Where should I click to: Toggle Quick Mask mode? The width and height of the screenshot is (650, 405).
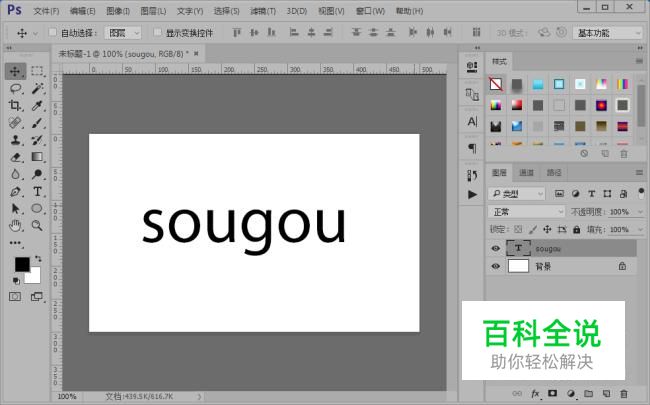pyautogui.click(x=15, y=296)
